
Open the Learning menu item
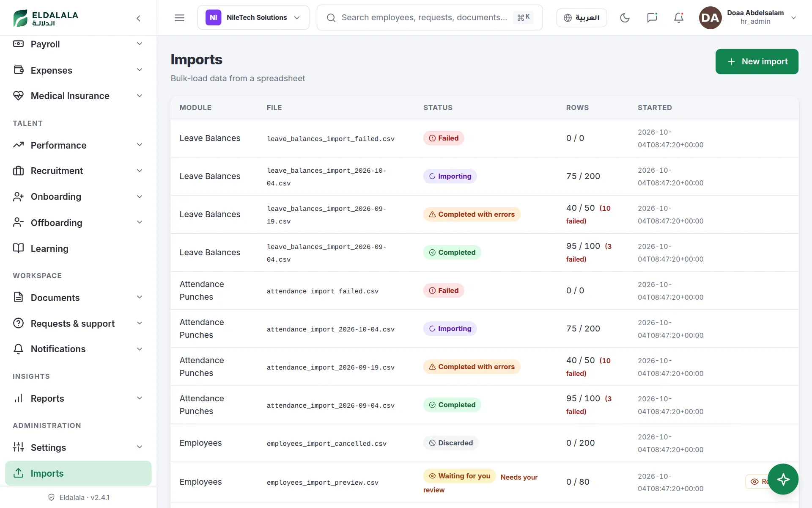(x=78, y=248)
